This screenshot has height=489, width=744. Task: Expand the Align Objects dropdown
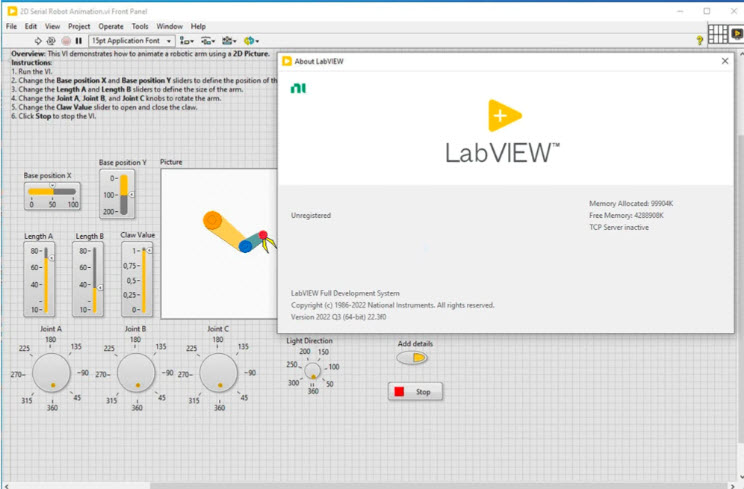point(186,41)
